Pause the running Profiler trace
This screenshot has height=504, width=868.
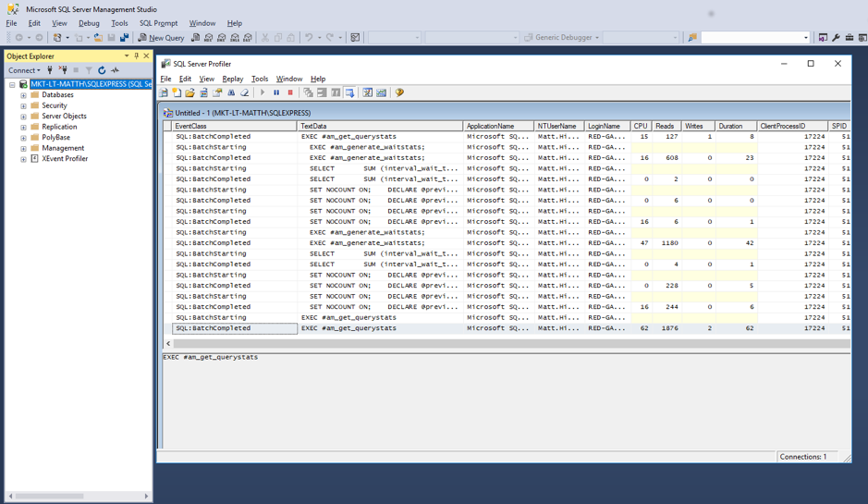pyautogui.click(x=276, y=92)
